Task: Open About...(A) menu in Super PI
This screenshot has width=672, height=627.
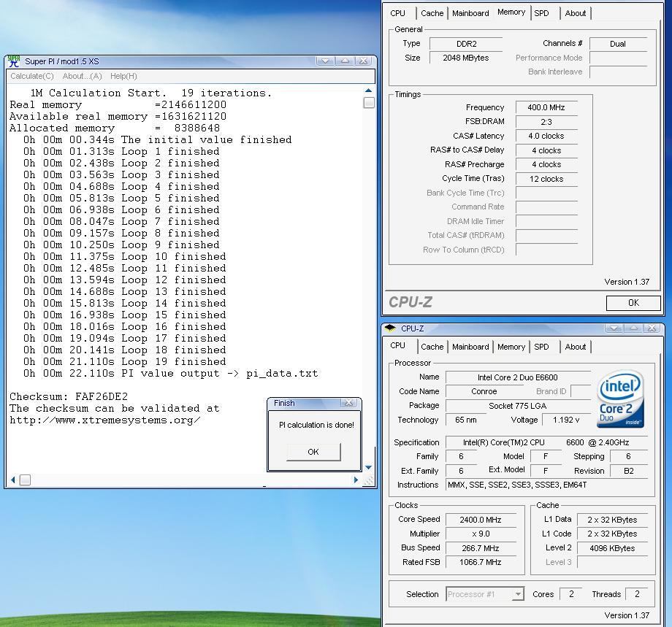Action: coord(83,76)
